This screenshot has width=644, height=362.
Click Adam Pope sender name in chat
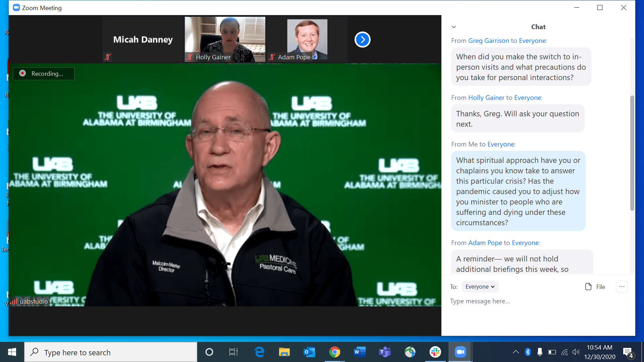tap(485, 243)
